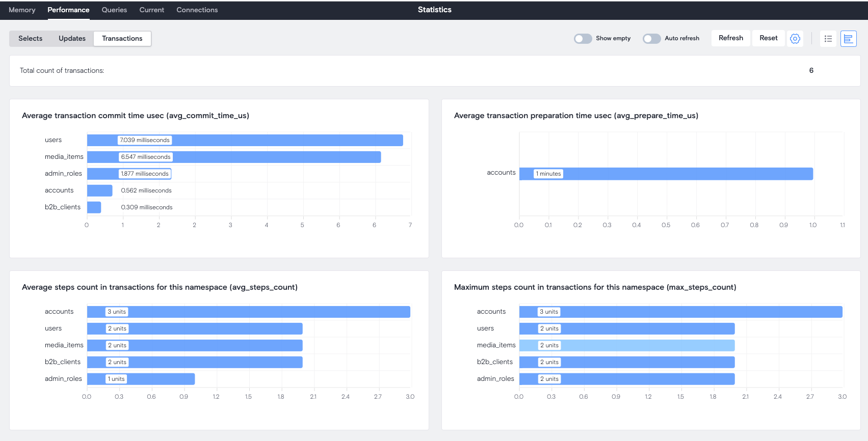Select the Performance tab
The width and height of the screenshot is (868, 441).
[x=68, y=10]
